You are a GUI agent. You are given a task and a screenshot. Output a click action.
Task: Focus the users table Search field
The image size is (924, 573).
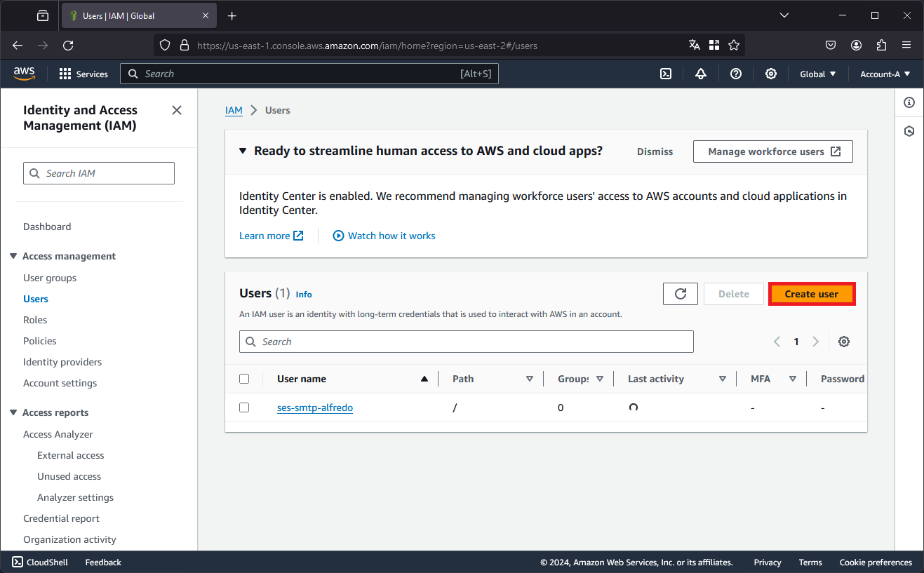[x=467, y=342]
